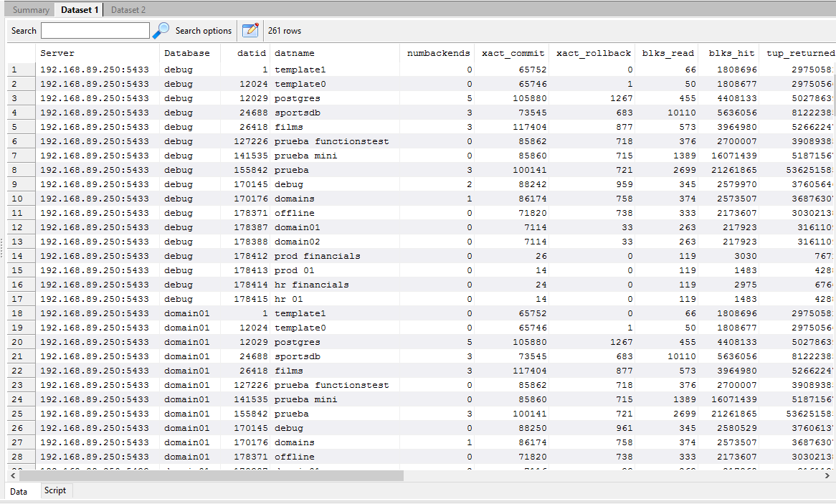Click the xact_commit column header
This screenshot has height=504, width=836.
[513, 53]
